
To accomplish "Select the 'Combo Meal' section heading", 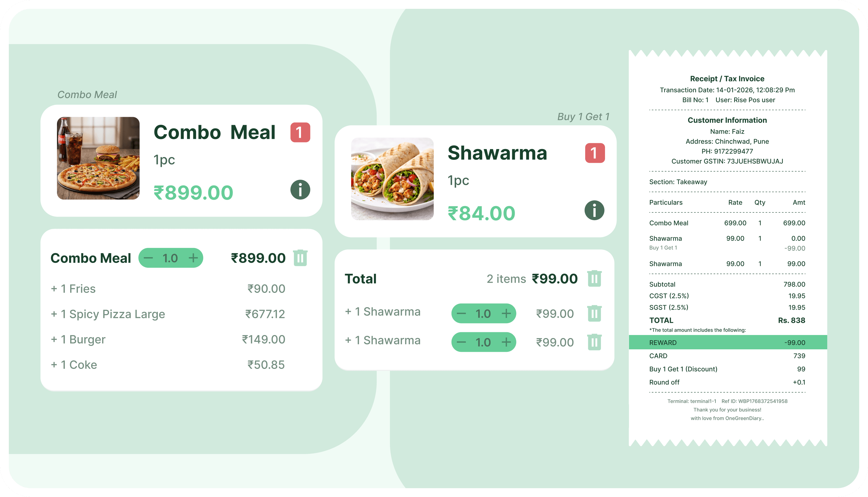I will (87, 94).
